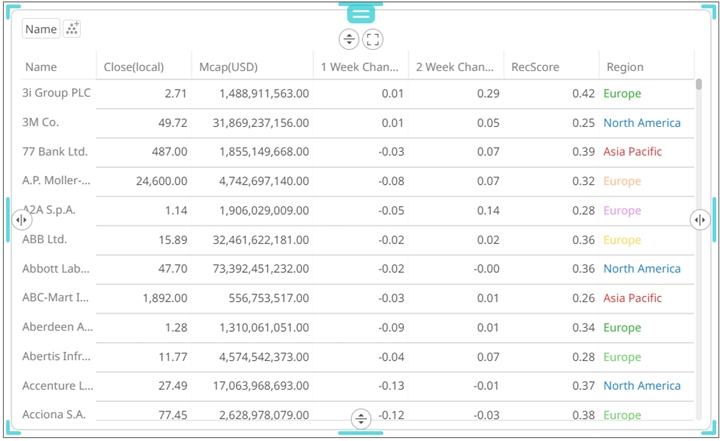This screenshot has height=441, width=720.
Task: Click the vertical expand arrows icon near top
Action: pos(348,39)
